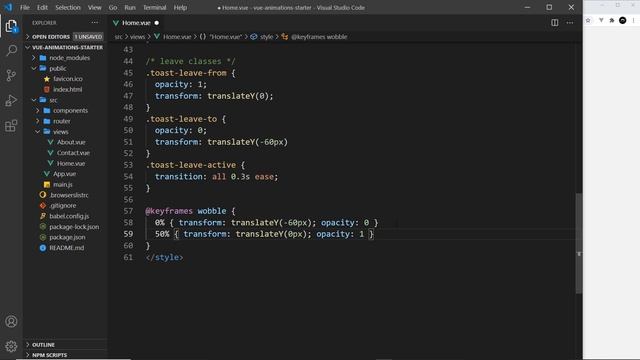Click the views breadcrumb segment
This screenshot has height=360, width=640.
tap(138, 37)
